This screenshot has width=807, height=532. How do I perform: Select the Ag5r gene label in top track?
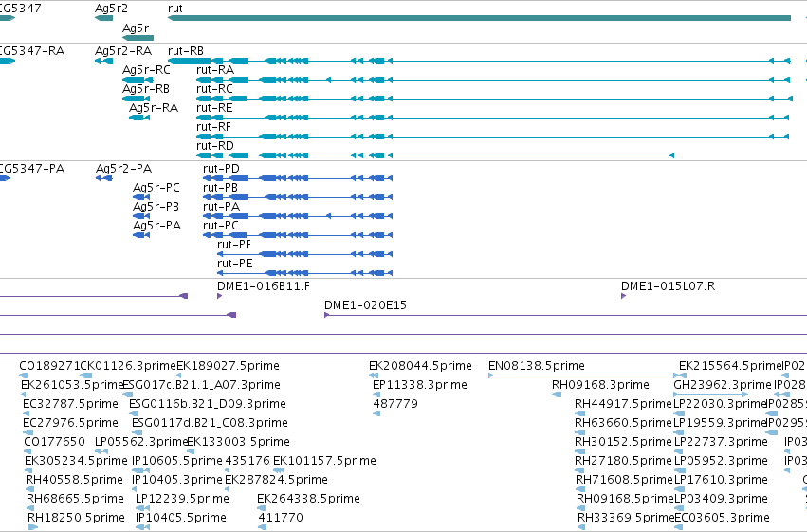(136, 28)
